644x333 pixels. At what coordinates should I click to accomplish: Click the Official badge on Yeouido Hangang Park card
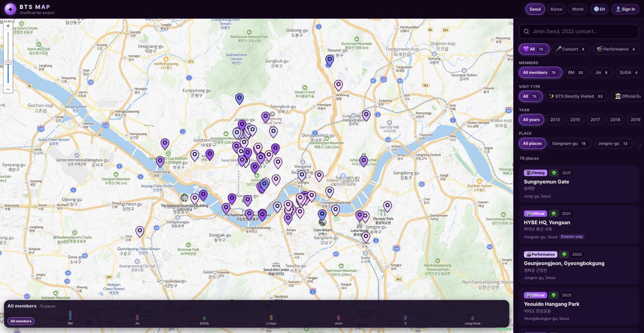coord(535,295)
